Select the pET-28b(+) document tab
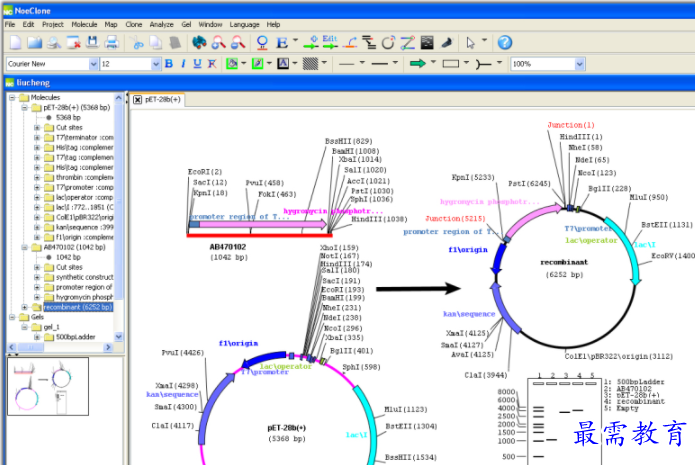695x465 pixels. pyautogui.click(x=163, y=99)
